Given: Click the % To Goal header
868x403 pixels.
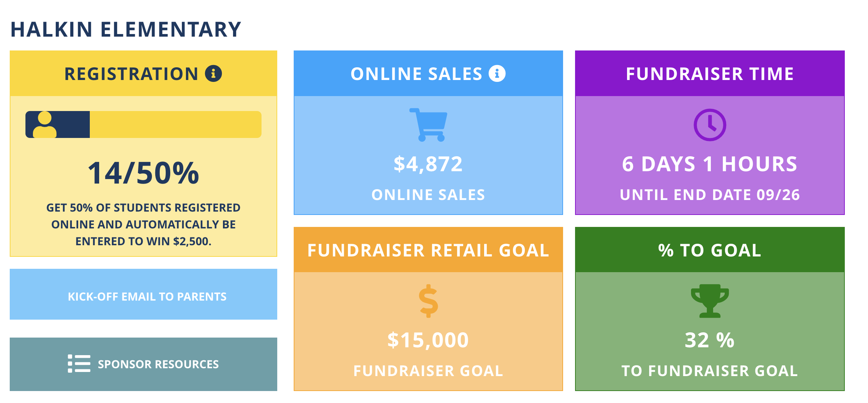Looking at the screenshot, I should tap(709, 250).
